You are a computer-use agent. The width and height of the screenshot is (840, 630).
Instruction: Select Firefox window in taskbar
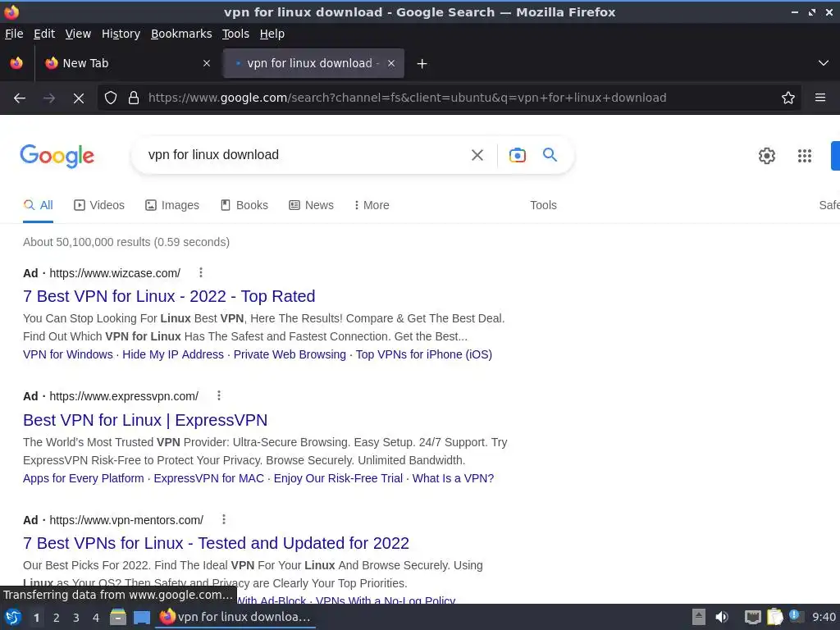click(x=235, y=617)
